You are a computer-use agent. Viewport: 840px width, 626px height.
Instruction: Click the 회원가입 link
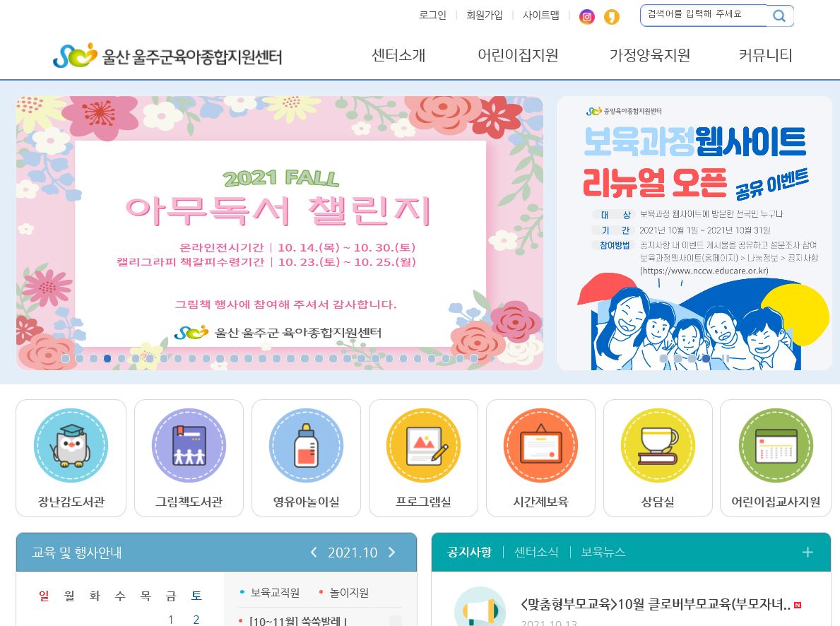(484, 16)
